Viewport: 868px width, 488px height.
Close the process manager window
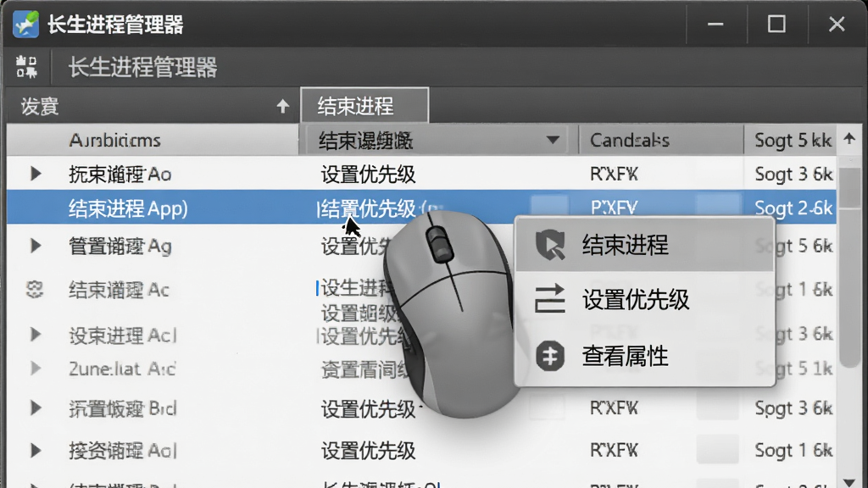[837, 25]
